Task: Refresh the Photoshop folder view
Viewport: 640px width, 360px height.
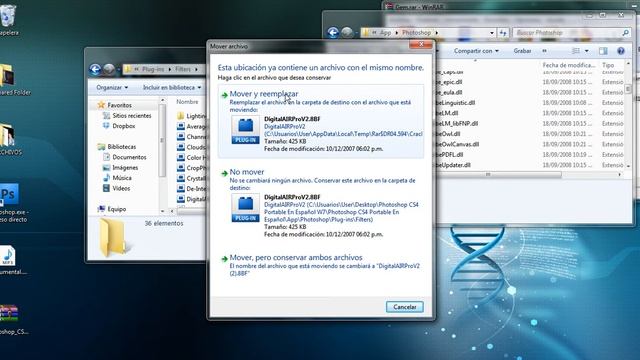Action: [x=503, y=33]
